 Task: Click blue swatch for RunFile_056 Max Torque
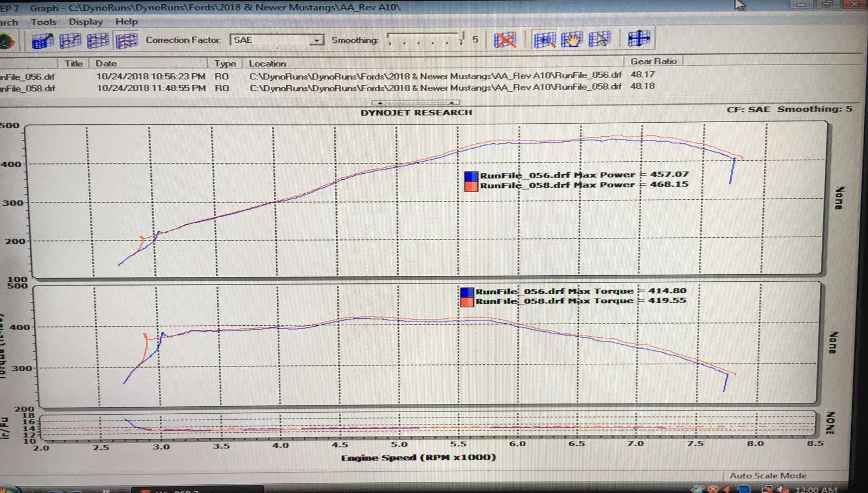467,292
